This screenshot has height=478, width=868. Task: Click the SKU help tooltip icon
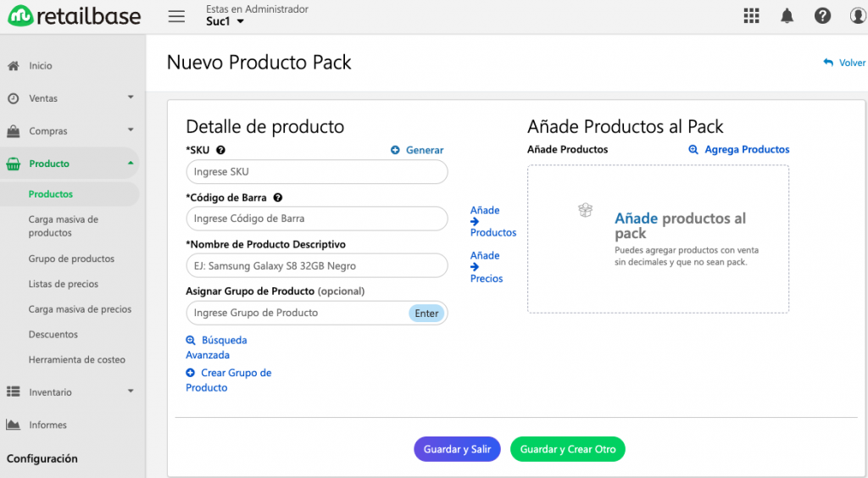coord(220,150)
